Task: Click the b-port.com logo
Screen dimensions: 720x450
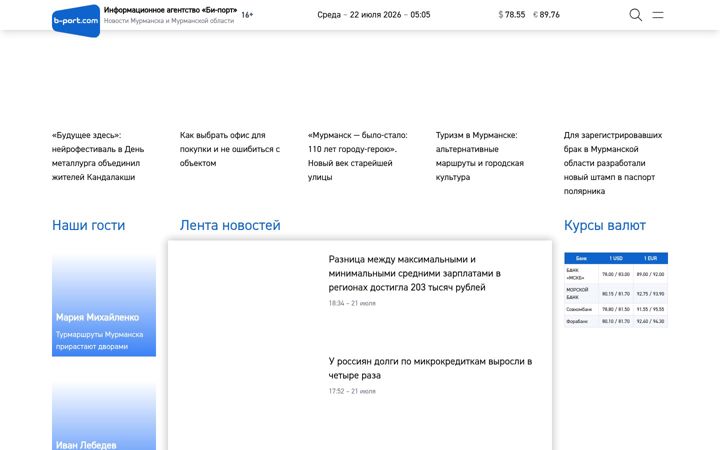Action: [76, 21]
